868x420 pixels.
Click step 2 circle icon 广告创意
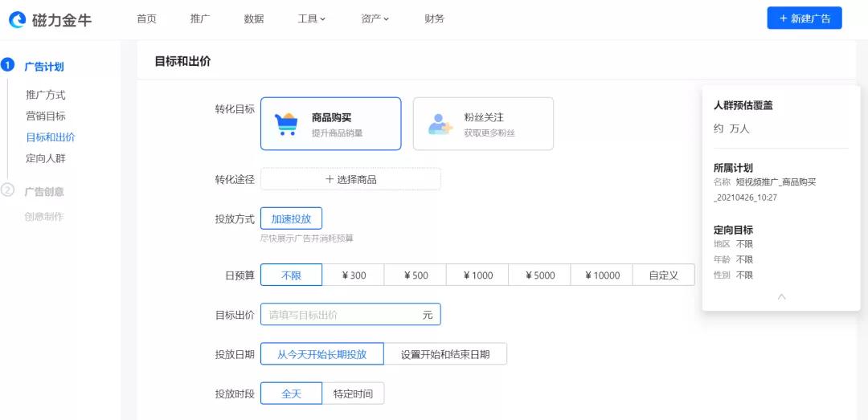pos(8,190)
